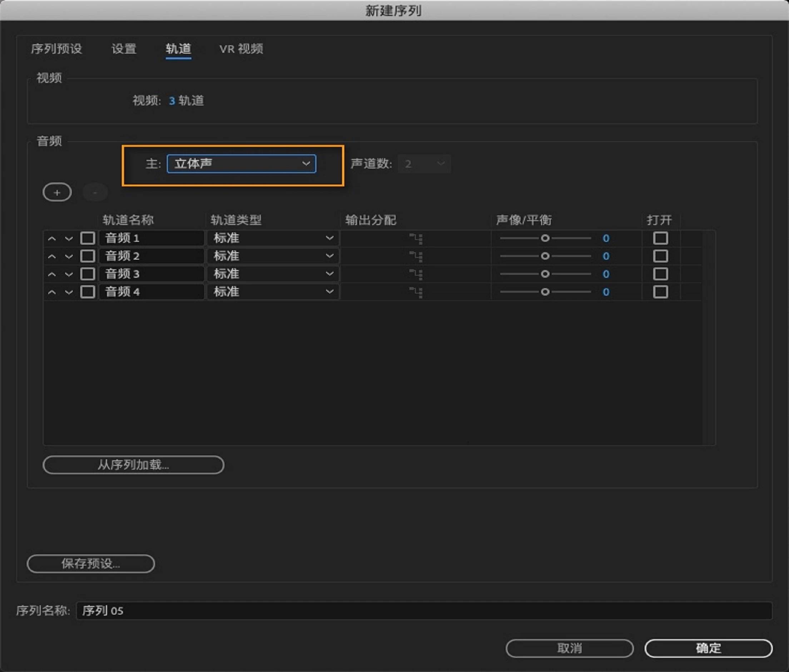
Task: Enable 打开 checkbox for 音频 2
Action: [x=660, y=256]
